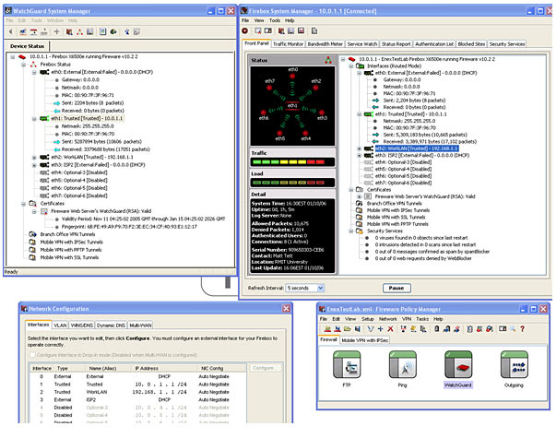Open Blocked Sites tab

tap(471, 44)
